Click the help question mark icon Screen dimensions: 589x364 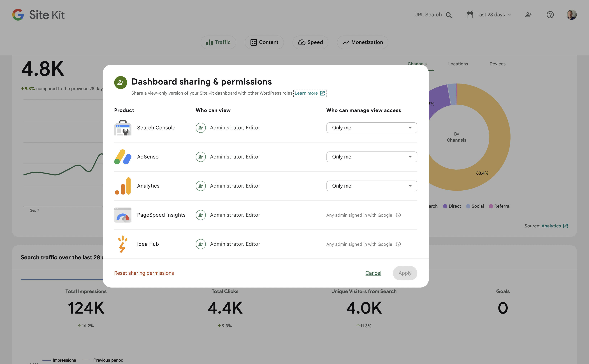pos(550,15)
